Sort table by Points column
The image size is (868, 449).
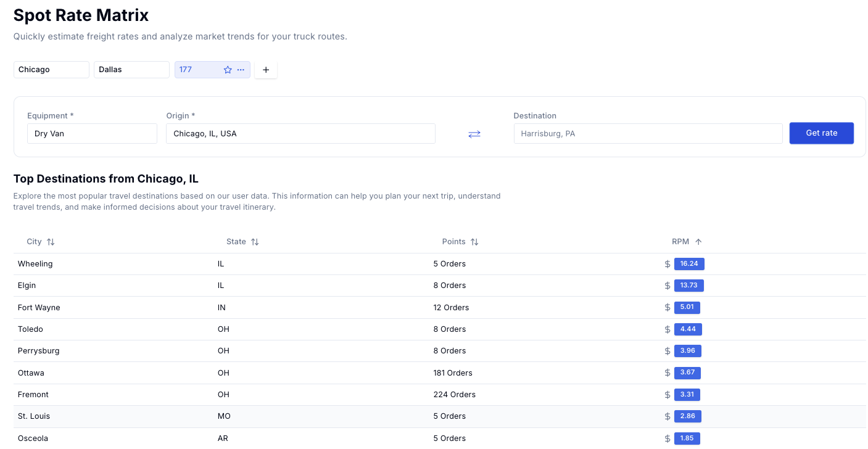click(474, 242)
